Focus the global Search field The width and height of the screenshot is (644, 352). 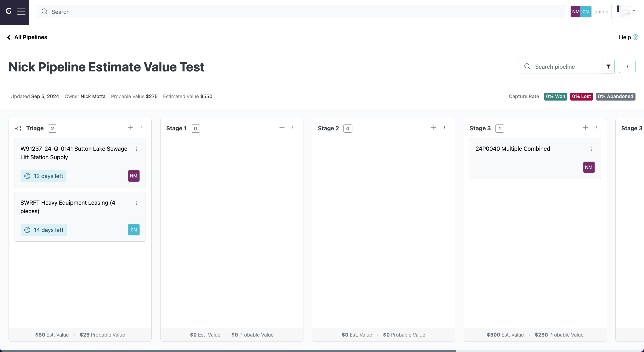click(301, 11)
